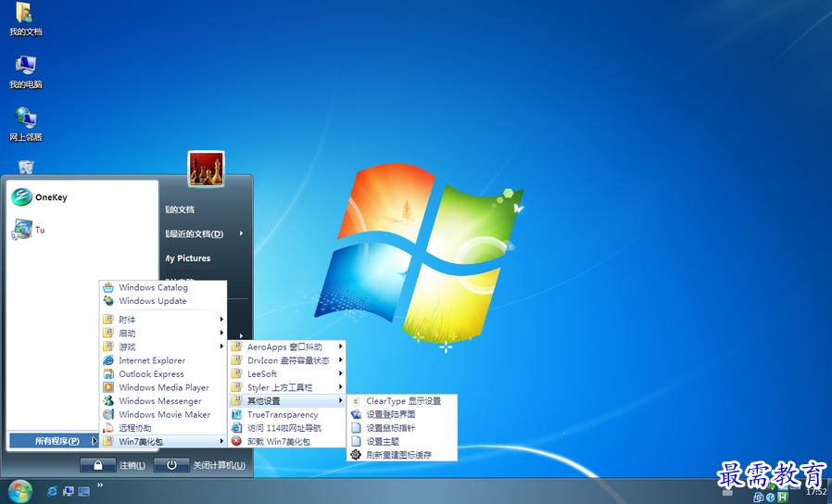Expand the Win7美化包 folder
The width and height of the screenshot is (832, 504).
pyautogui.click(x=163, y=441)
